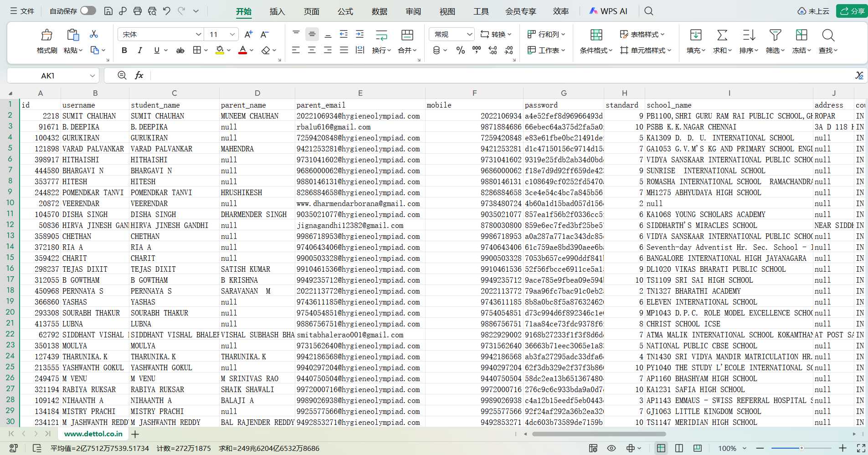Click the Redo arrow icon
Viewport: 868px width, 455px height.
181,11
